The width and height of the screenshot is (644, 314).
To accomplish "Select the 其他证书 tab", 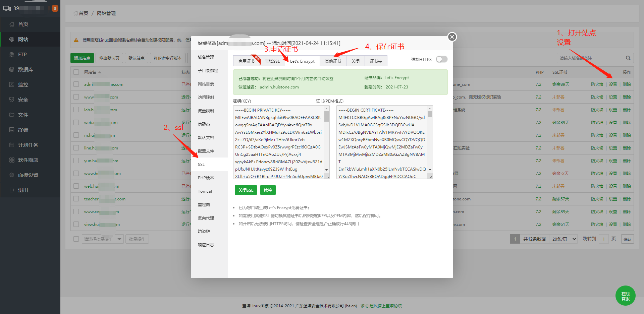I will click(333, 61).
